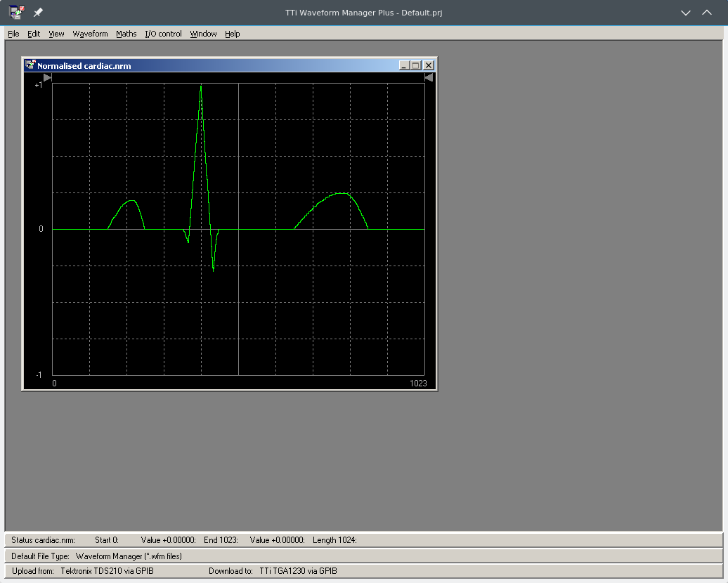Click the upward chevron in main title bar
This screenshot has width=728, height=583.
click(x=707, y=13)
